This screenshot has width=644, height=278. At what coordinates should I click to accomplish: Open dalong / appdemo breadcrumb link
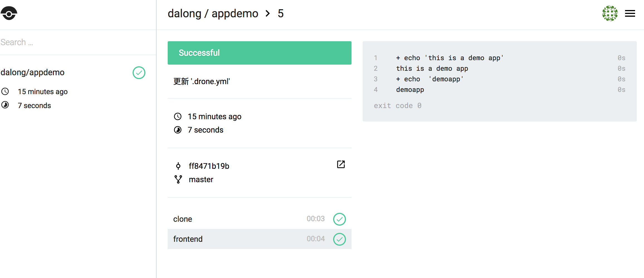[x=213, y=13]
